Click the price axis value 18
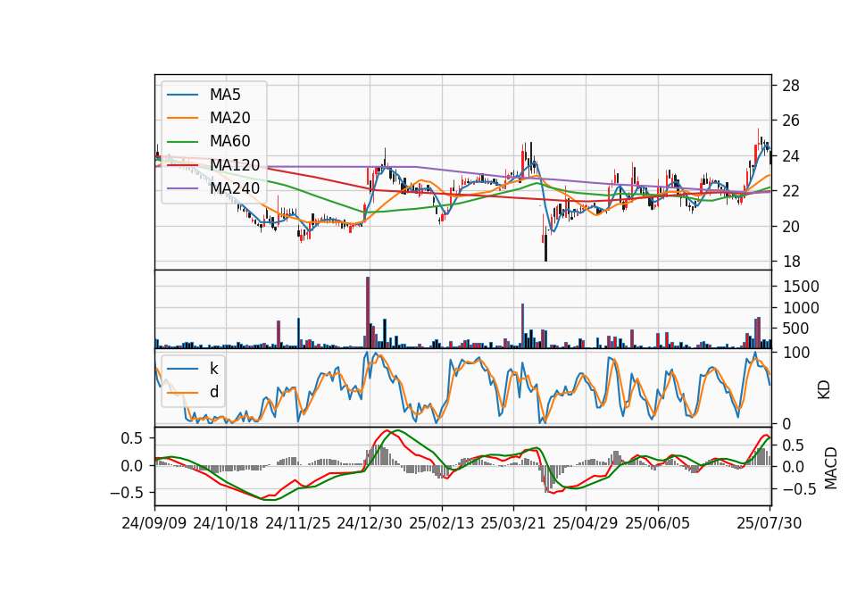The width and height of the screenshot is (857, 616). point(791,262)
